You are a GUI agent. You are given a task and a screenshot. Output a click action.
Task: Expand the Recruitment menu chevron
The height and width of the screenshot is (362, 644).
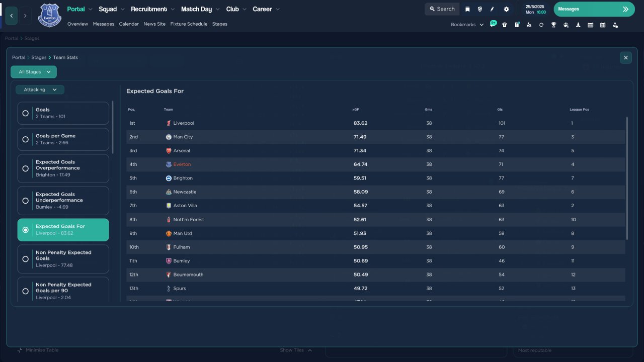(x=173, y=9)
